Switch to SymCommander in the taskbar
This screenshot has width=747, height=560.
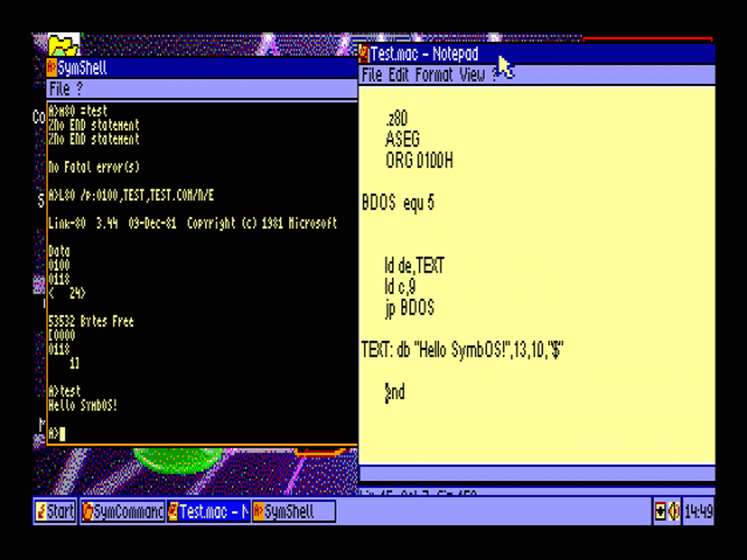tap(123, 512)
